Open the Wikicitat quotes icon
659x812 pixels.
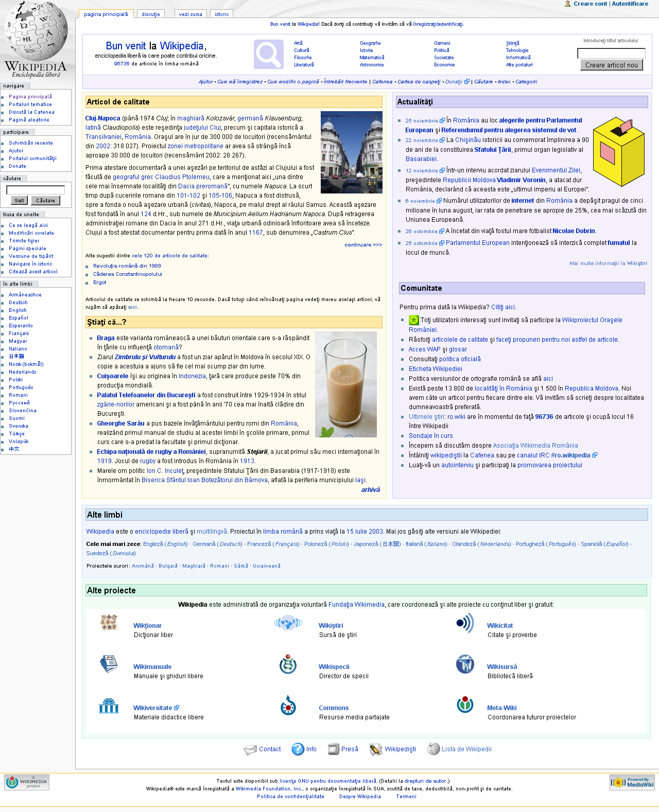pyautogui.click(x=465, y=623)
